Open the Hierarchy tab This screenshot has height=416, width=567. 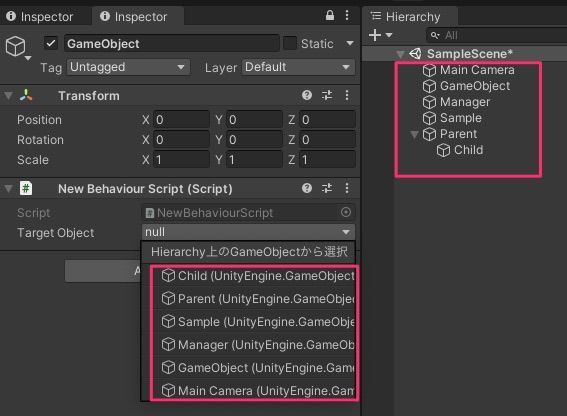tap(410, 17)
